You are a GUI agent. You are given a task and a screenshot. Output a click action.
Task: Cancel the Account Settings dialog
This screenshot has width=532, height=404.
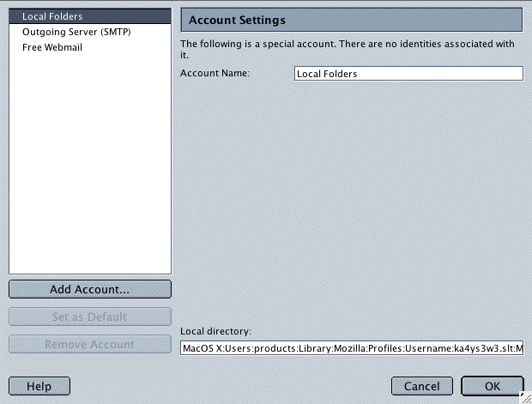coord(421,386)
